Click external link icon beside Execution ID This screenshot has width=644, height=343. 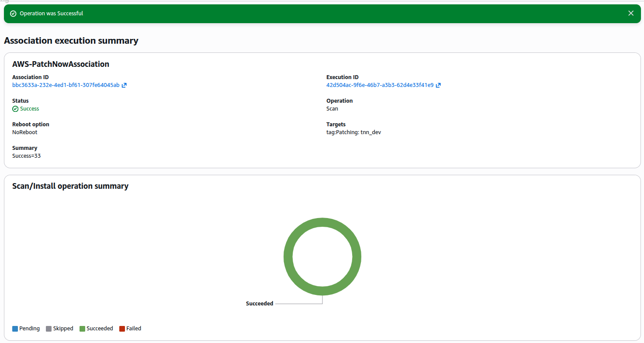pyautogui.click(x=438, y=85)
